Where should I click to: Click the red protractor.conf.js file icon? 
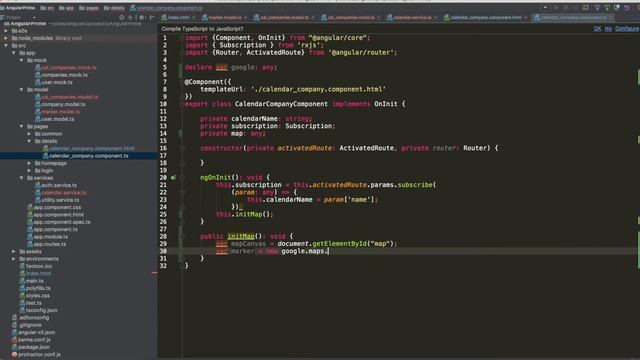tap(14, 354)
